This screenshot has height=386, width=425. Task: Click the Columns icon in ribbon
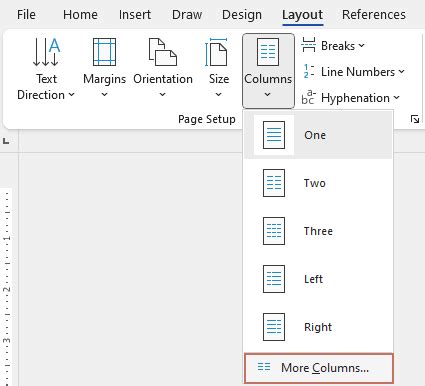click(x=268, y=52)
